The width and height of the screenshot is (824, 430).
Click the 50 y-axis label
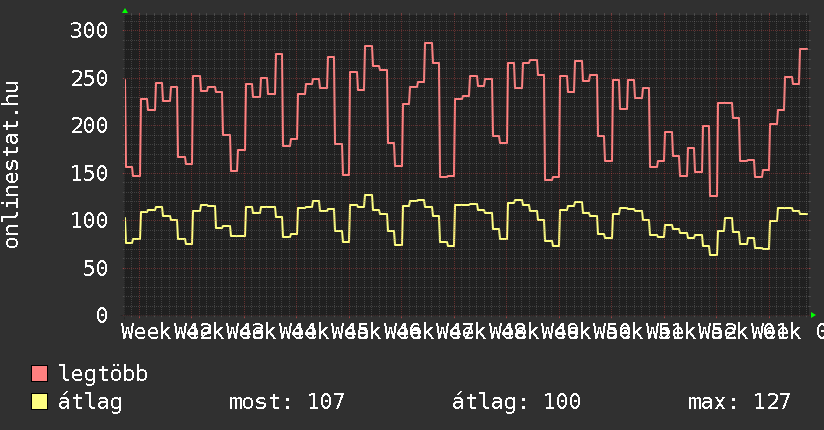95,268
